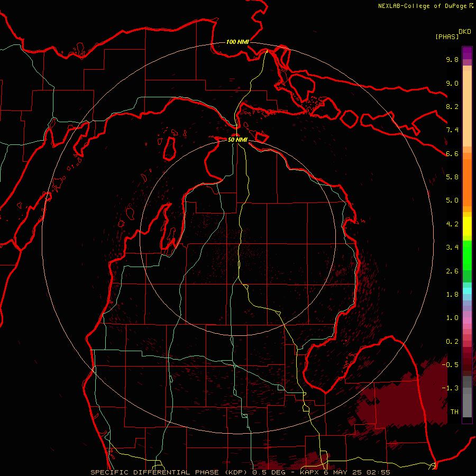Click the yellow segment of the color bar
Screen dimensions: 476x476
pyautogui.click(x=467, y=226)
